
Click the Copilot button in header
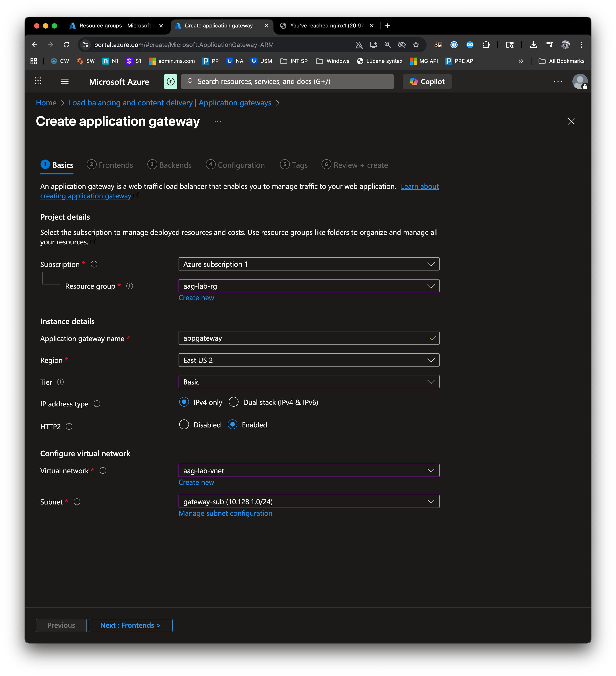(427, 81)
